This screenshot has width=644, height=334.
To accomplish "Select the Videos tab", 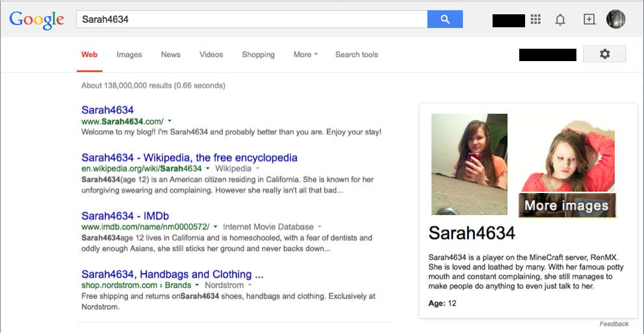I will pyautogui.click(x=211, y=55).
